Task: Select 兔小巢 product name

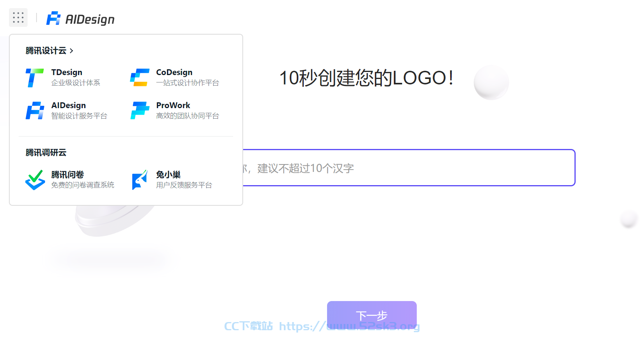Action: pyautogui.click(x=169, y=175)
